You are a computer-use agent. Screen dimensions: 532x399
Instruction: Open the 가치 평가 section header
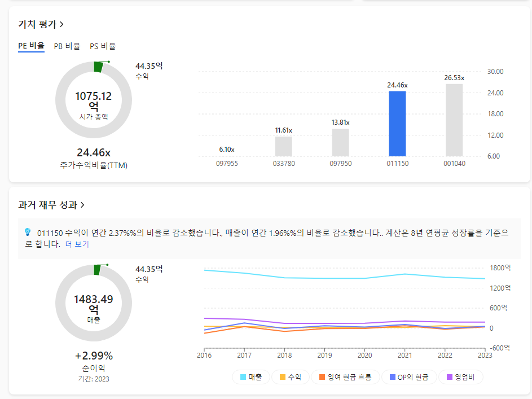41,24
